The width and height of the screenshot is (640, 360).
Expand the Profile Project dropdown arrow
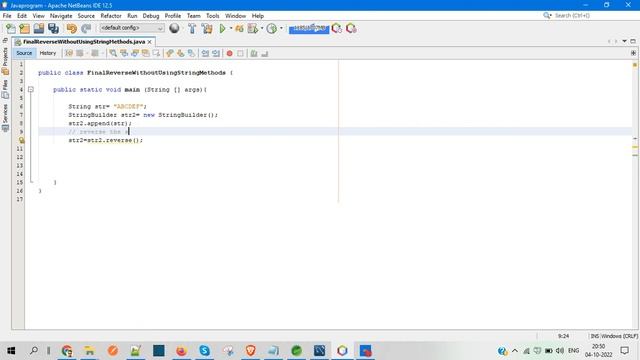pyautogui.click(x=281, y=28)
